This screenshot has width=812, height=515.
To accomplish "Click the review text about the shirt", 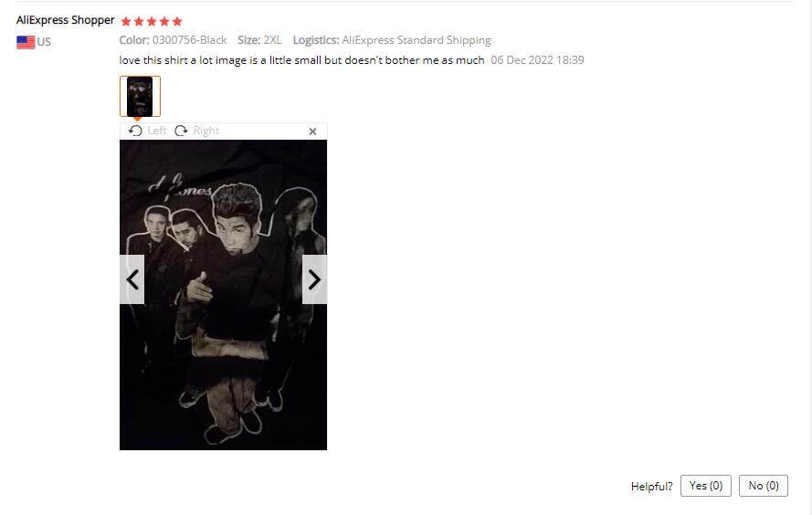I will 302,60.
